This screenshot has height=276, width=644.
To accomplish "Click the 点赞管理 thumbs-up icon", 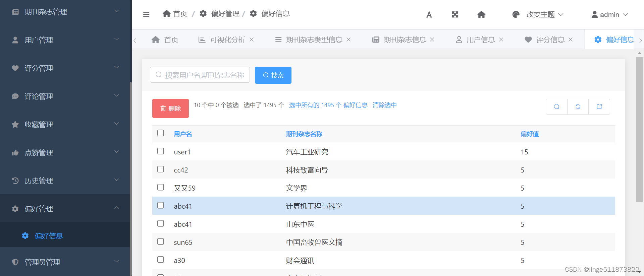I will 15,152.
